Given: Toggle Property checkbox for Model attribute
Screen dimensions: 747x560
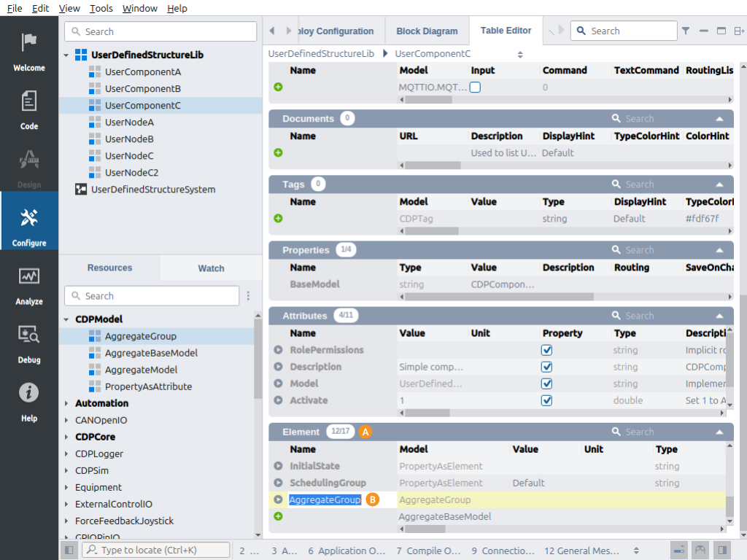Looking at the screenshot, I should 547,384.
